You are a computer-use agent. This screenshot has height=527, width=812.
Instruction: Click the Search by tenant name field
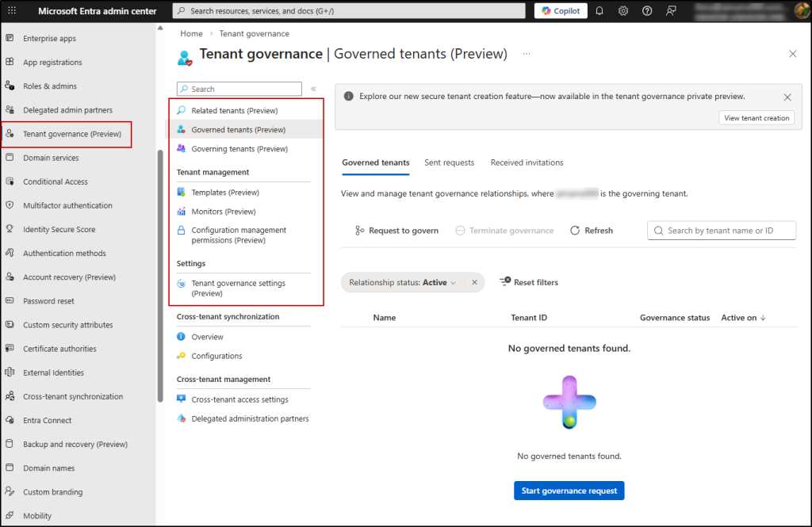coord(722,231)
